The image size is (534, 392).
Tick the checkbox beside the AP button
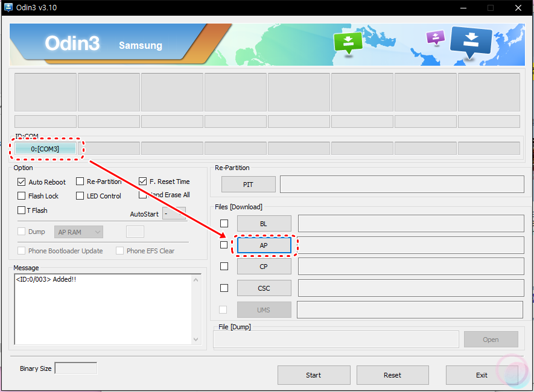coord(224,245)
